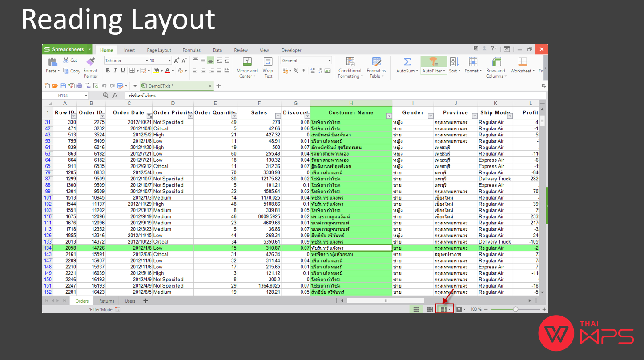Click the percent style icon

[x=296, y=71]
